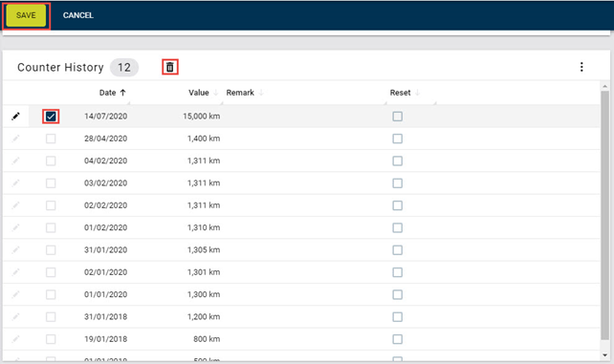Screen dimensions: 614x364
Task: Click the trash delete icon
Action: tap(170, 67)
